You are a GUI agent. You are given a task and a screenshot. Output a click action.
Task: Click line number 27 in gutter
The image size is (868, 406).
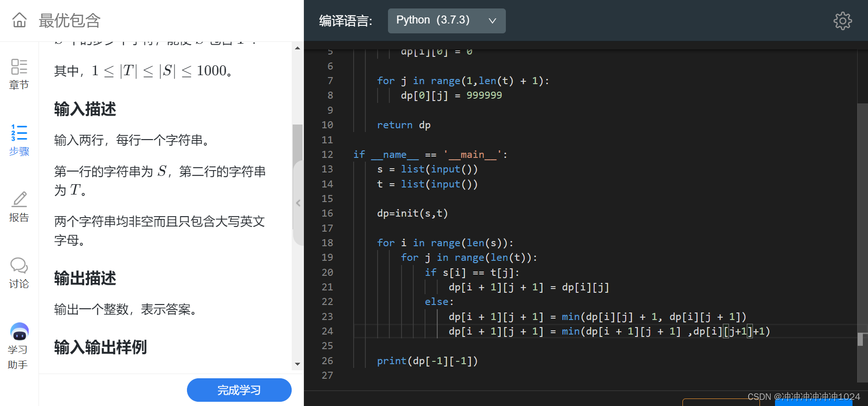tap(327, 375)
